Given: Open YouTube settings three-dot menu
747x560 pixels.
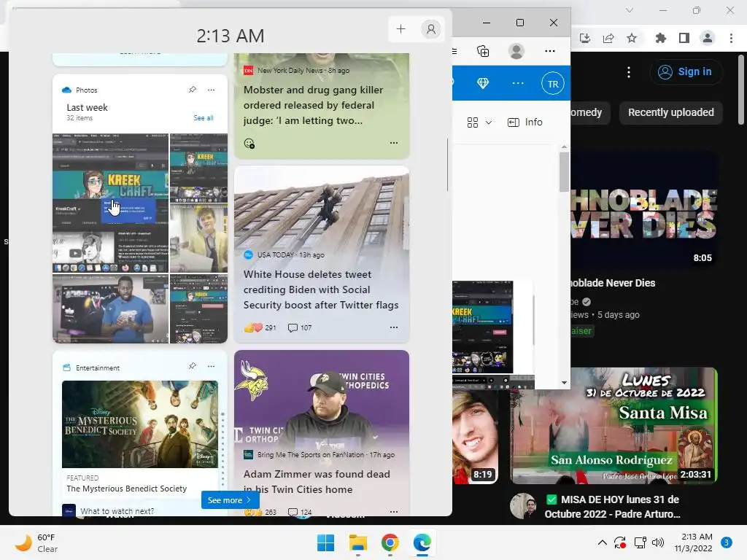Looking at the screenshot, I should [x=629, y=72].
